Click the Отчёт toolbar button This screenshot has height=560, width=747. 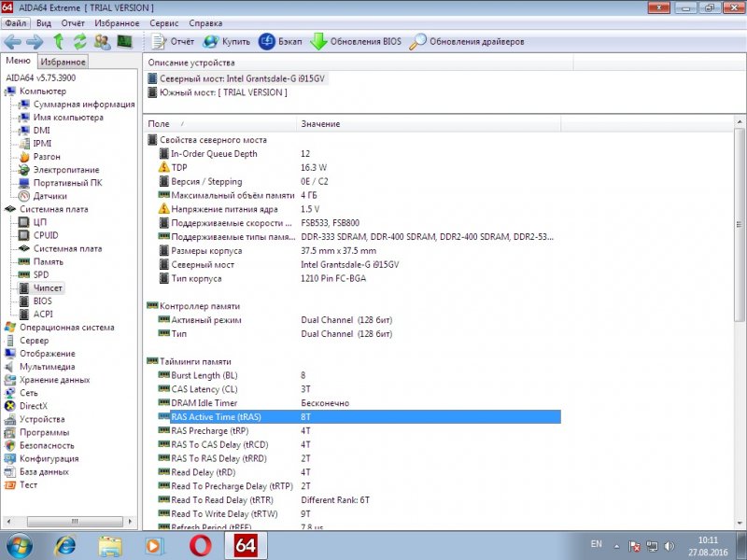(x=173, y=42)
